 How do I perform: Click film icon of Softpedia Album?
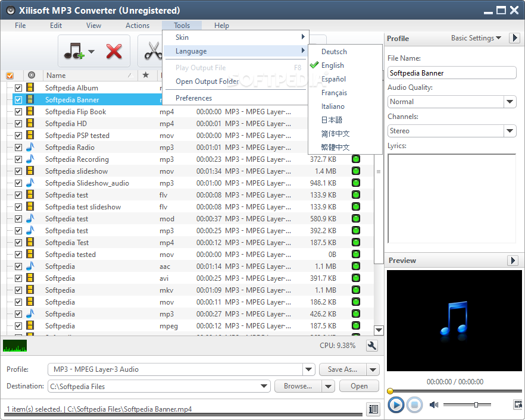pyautogui.click(x=30, y=87)
